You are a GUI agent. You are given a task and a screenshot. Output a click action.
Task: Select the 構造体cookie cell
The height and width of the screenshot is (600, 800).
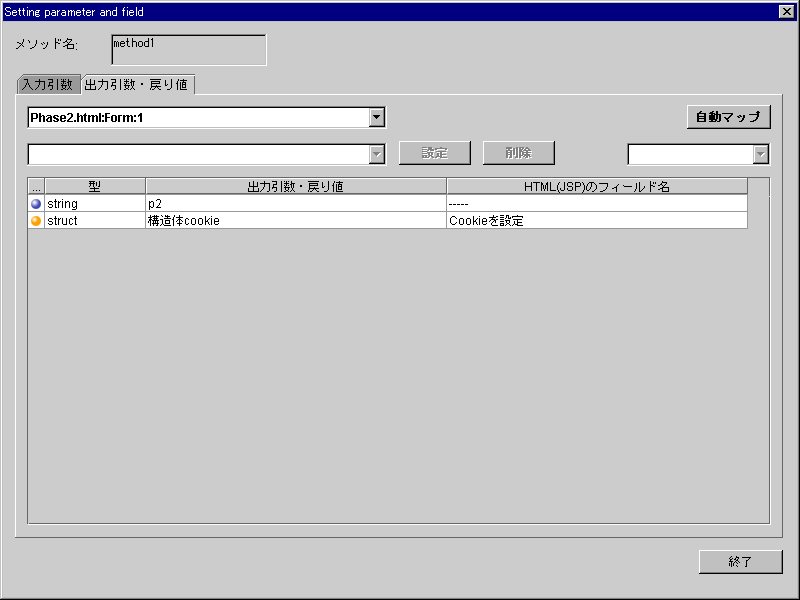pos(295,221)
